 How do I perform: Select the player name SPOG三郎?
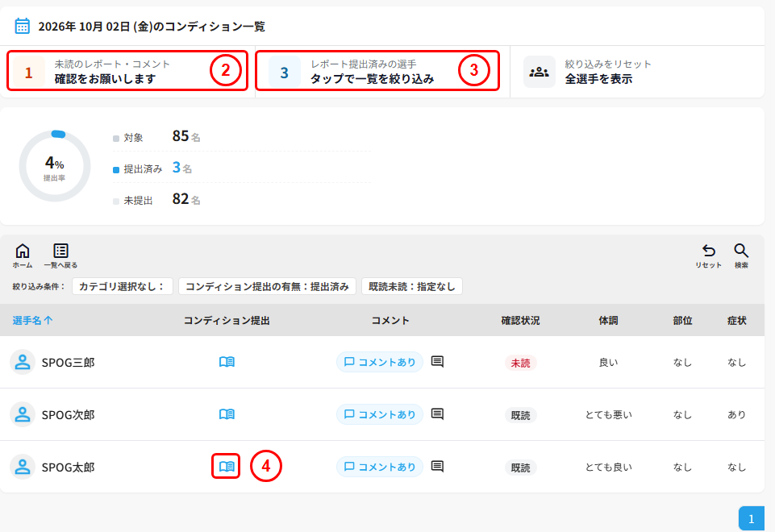tap(69, 363)
